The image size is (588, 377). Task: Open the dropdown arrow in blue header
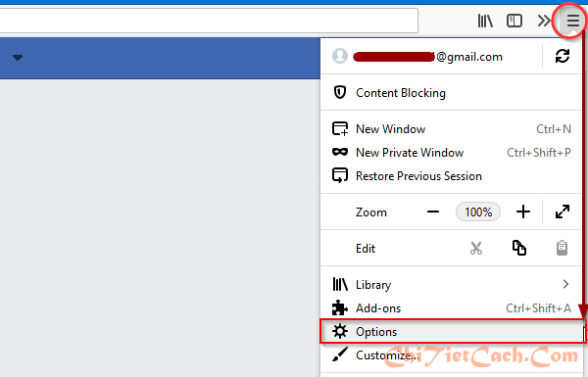18,58
